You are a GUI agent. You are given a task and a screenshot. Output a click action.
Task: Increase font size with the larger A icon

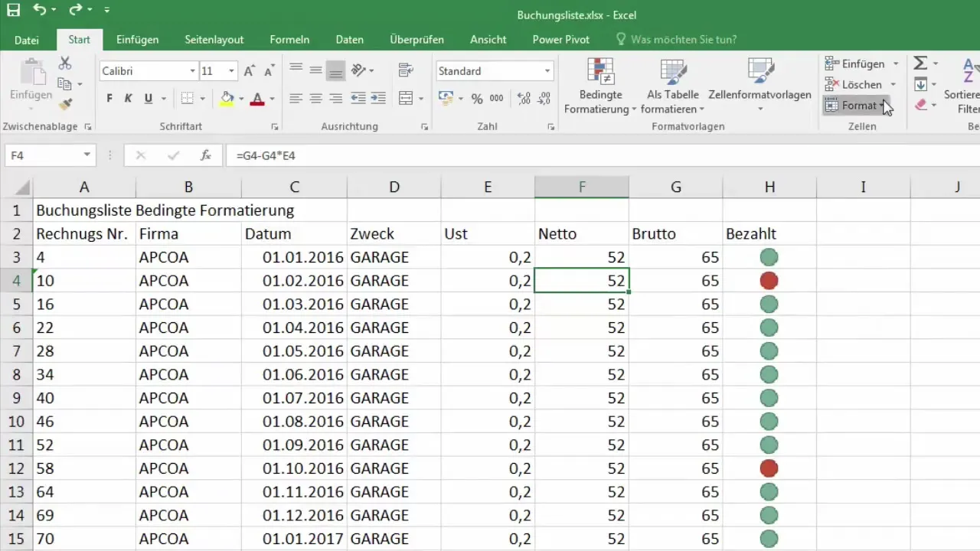[249, 71]
